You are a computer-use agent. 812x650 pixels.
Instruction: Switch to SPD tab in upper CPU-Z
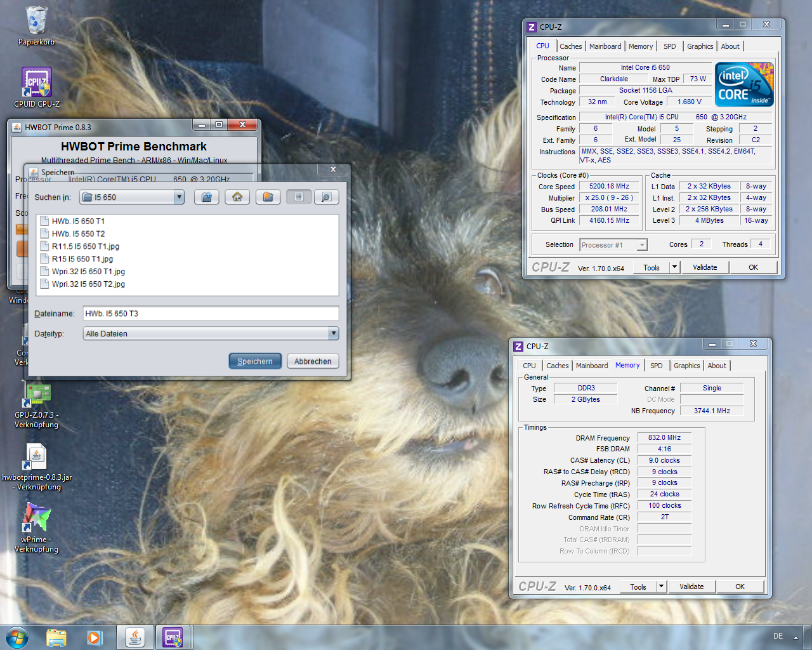pos(670,46)
